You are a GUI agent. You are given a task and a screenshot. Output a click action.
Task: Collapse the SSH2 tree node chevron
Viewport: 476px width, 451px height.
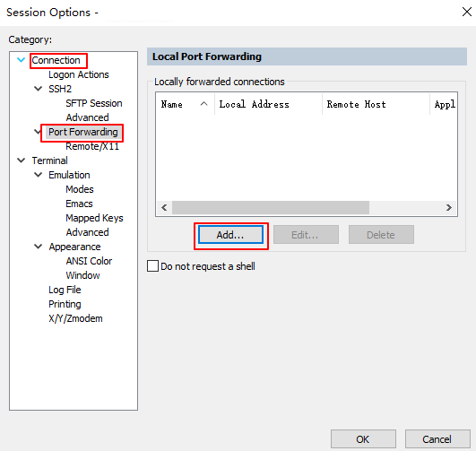tap(38, 89)
